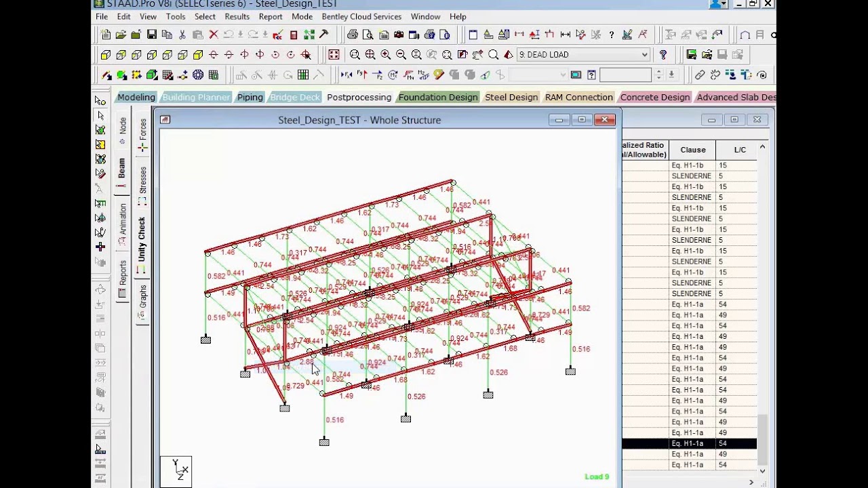Open Print Preview icon
Screen dimensions: 868x488
[x=368, y=35]
